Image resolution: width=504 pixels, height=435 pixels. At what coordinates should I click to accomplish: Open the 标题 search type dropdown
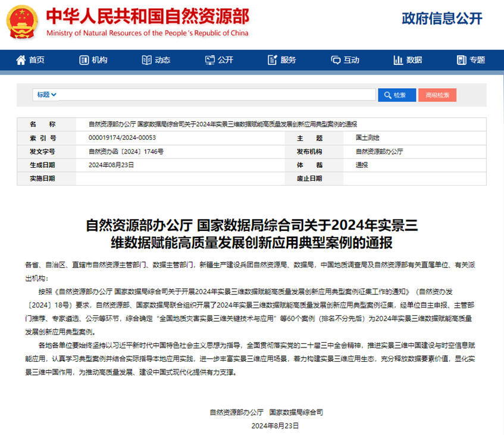46,95
